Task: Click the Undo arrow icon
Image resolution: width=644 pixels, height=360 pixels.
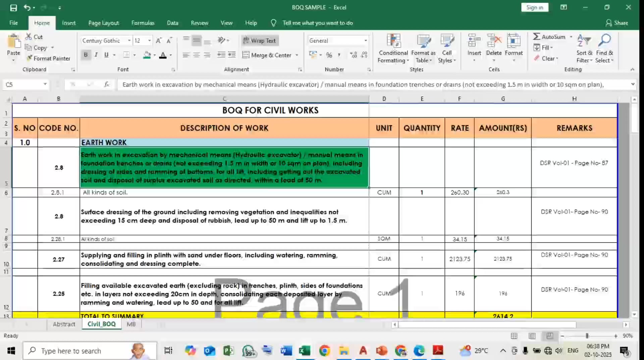Action: [27, 7]
